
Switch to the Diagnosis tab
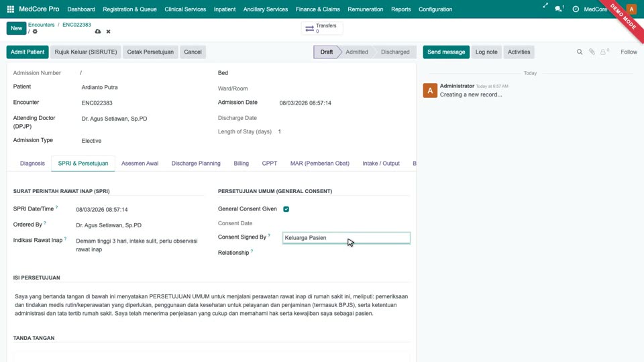pyautogui.click(x=32, y=164)
